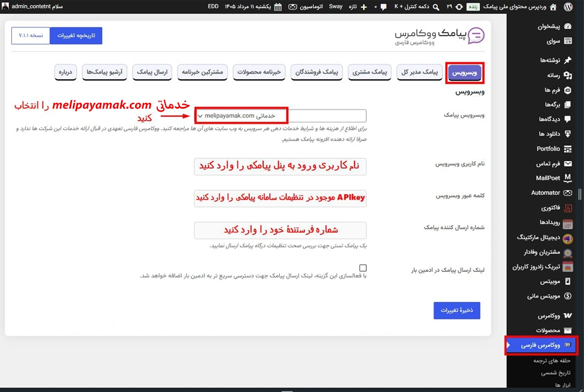The image size is (584, 392).
Task: Open سوای in the sidebar menu
Action: 553,41
